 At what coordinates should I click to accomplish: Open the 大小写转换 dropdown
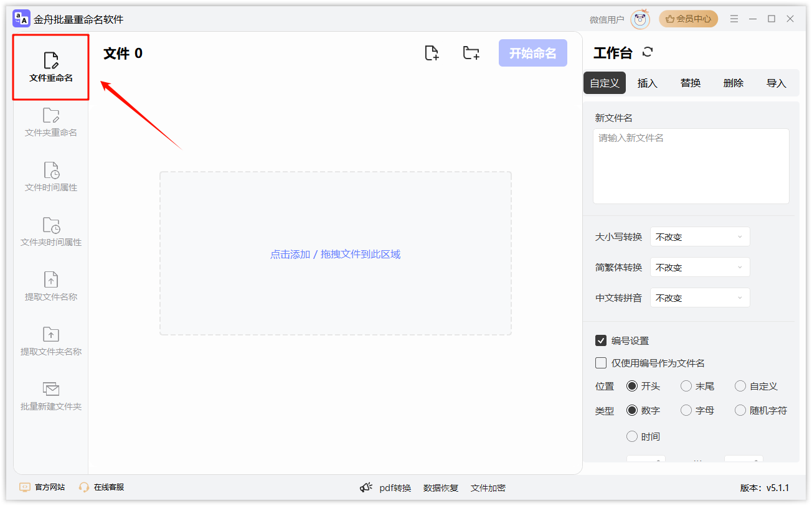point(700,237)
